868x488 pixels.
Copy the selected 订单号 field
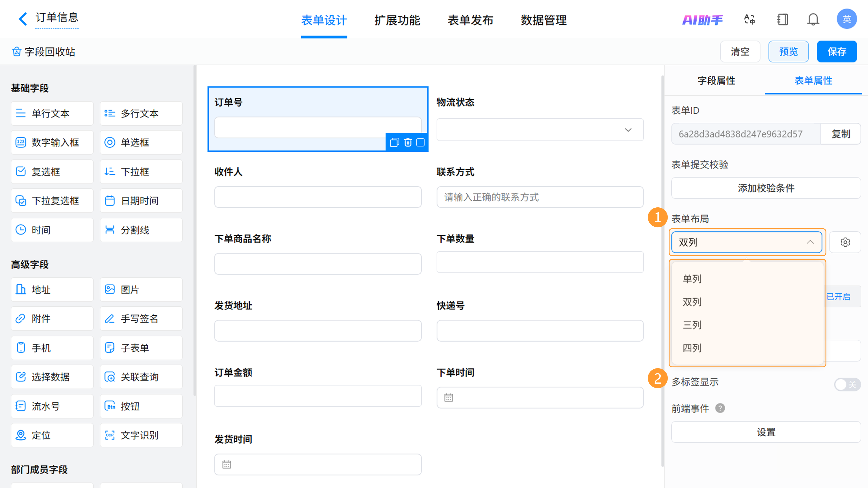point(394,143)
